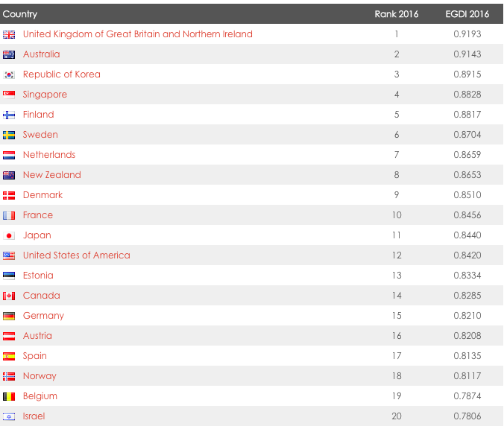Sort by the Country column header
This screenshot has width=504, height=429.
(20, 14)
